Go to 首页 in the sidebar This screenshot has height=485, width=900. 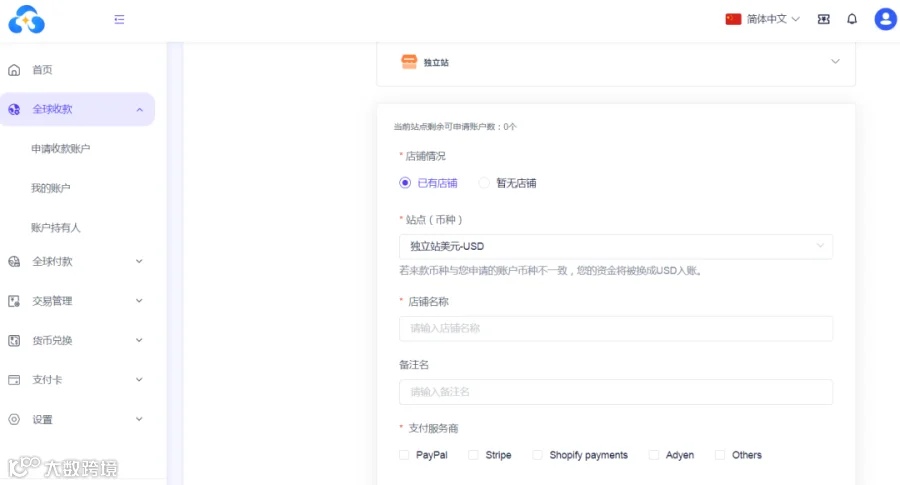(42, 70)
